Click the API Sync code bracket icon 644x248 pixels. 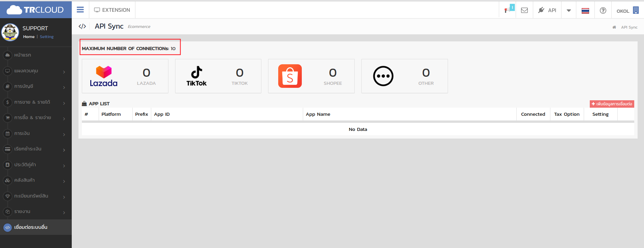82,26
